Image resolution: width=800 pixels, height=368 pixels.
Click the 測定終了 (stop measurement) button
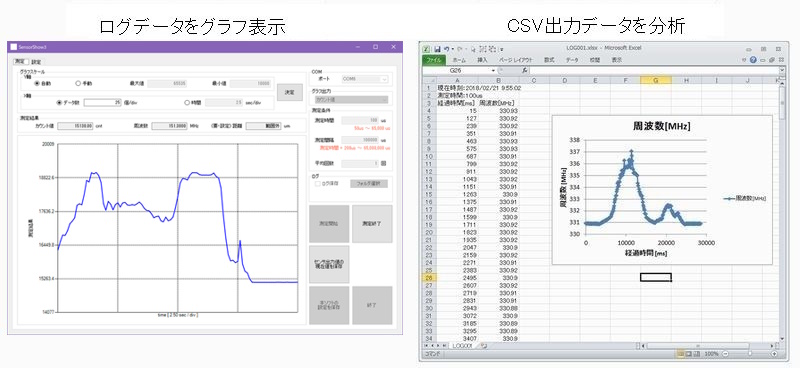point(372,224)
